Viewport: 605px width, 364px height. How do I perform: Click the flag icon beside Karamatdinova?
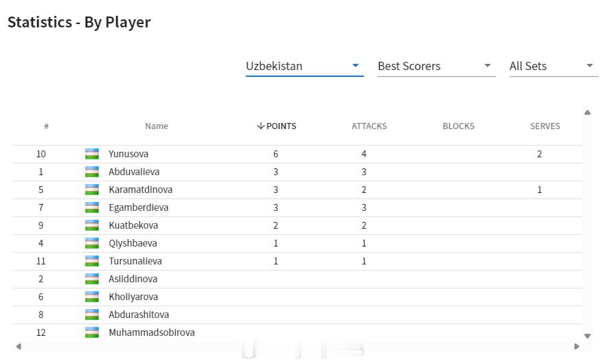click(91, 190)
